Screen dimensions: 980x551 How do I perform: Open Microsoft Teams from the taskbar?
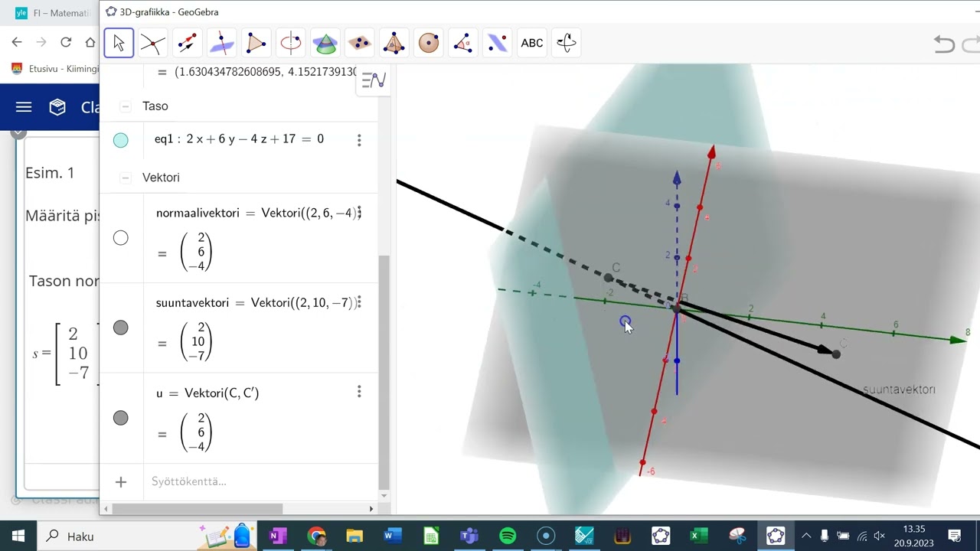pos(469,536)
